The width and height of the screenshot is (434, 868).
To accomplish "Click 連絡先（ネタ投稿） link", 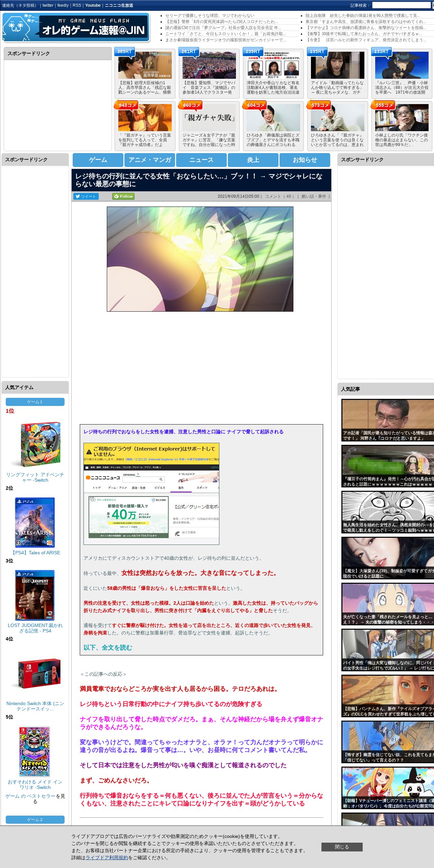I will (x=20, y=5).
